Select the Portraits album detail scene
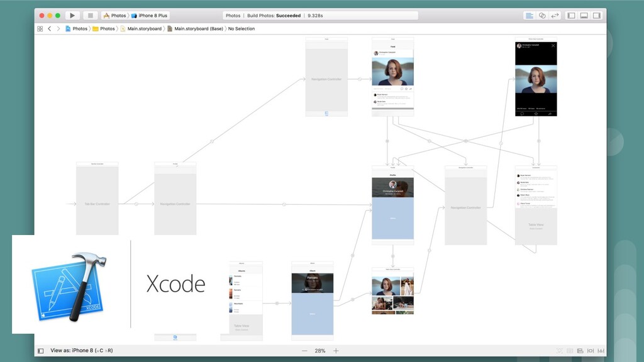The image size is (644, 362). pyautogui.click(x=313, y=301)
